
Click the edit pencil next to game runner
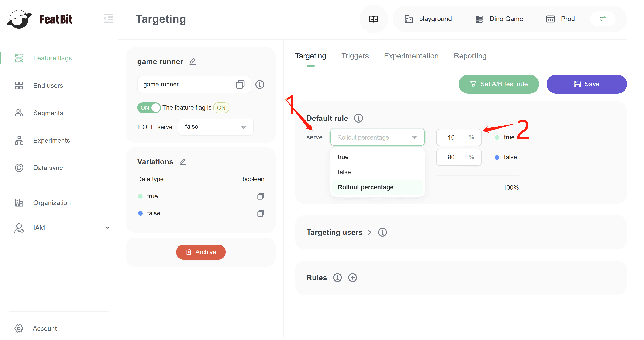click(192, 61)
